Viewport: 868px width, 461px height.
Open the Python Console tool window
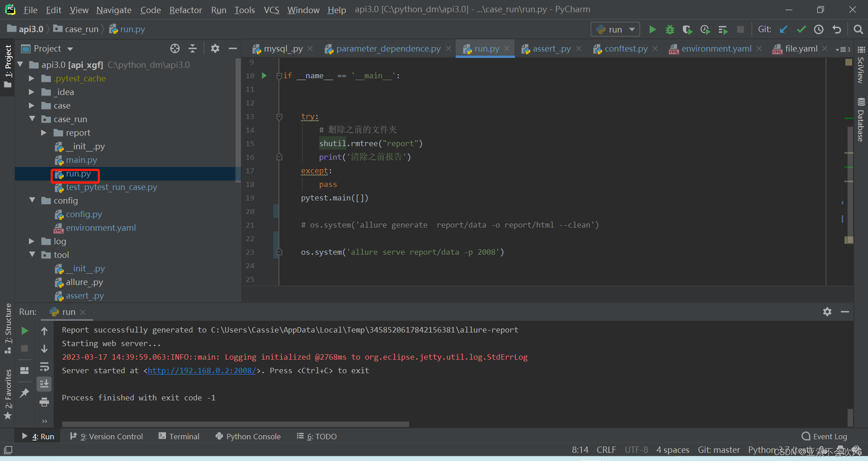[x=248, y=437]
